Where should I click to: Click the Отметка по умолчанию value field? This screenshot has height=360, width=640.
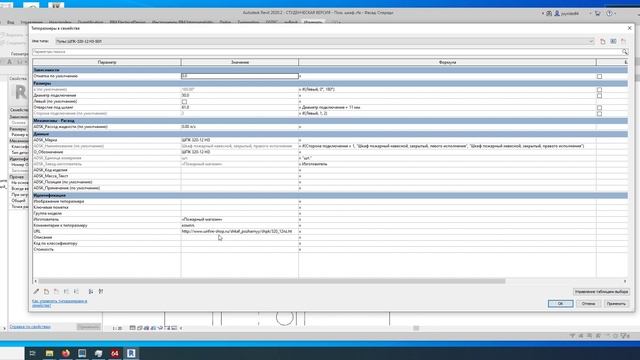pyautogui.click(x=240, y=76)
